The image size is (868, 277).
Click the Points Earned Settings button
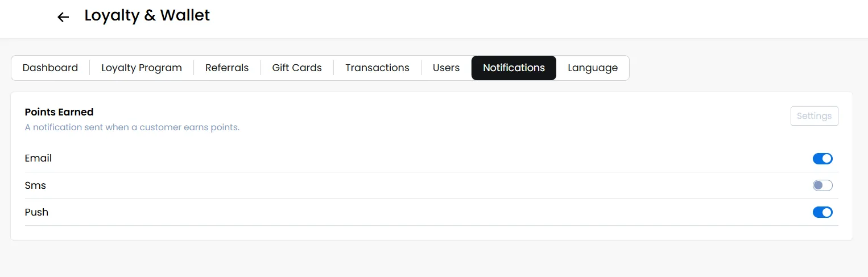click(x=814, y=116)
